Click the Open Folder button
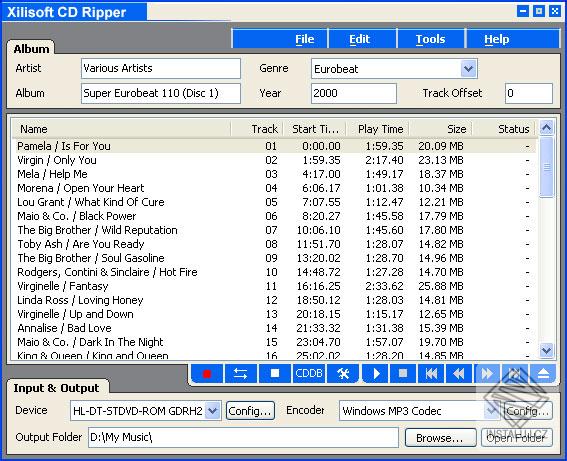 click(x=516, y=438)
